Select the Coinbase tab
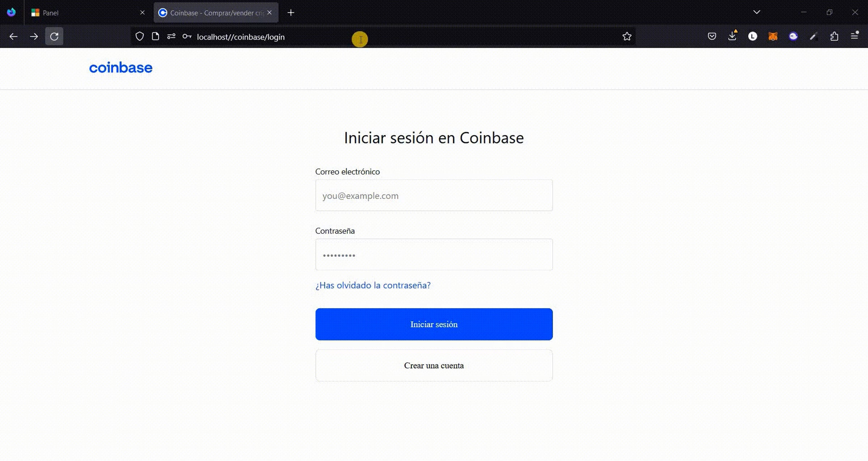The image size is (868, 461). 216,13
